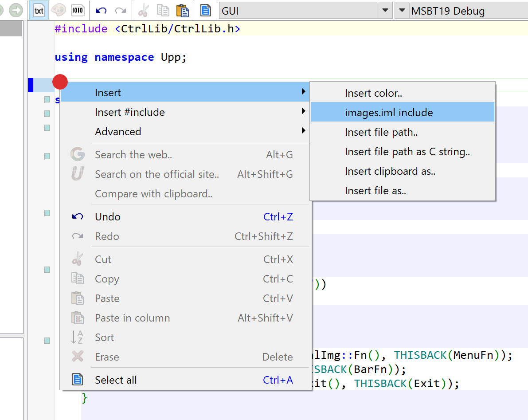Select Insert color.. menu entry
Image resolution: width=528 pixels, height=420 pixels.
pyautogui.click(x=373, y=93)
